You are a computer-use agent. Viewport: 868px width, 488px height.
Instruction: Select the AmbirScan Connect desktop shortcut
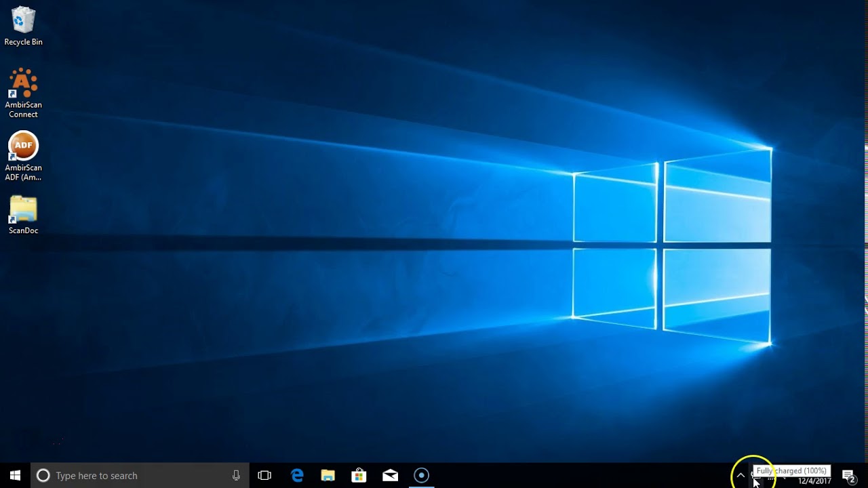click(23, 93)
